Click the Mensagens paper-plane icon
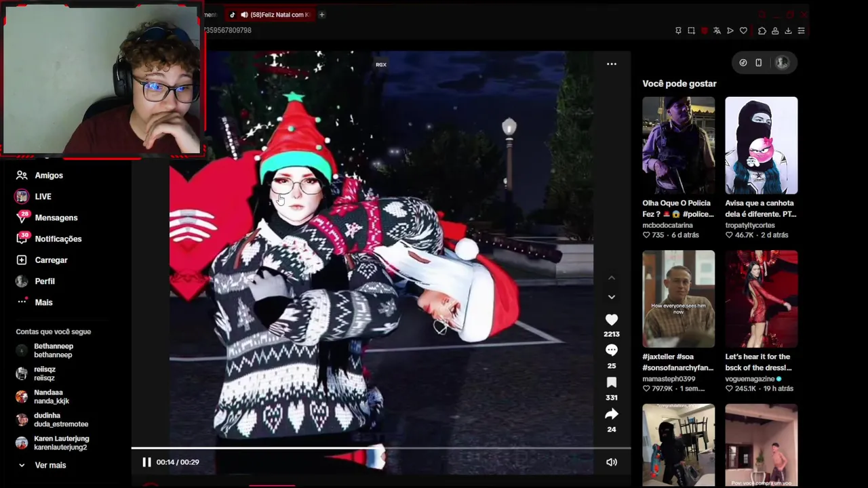Screen dimensions: 868x488 coord(22,218)
